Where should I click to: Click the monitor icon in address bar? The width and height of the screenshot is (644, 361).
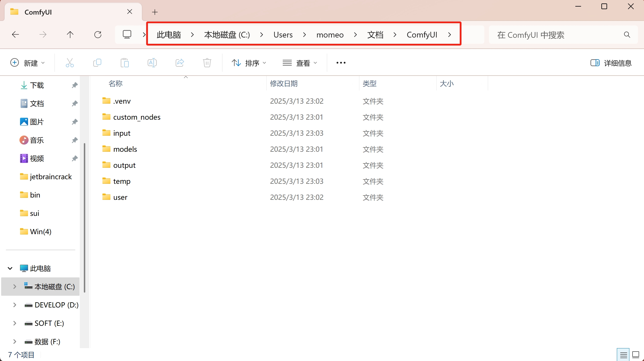click(x=127, y=35)
